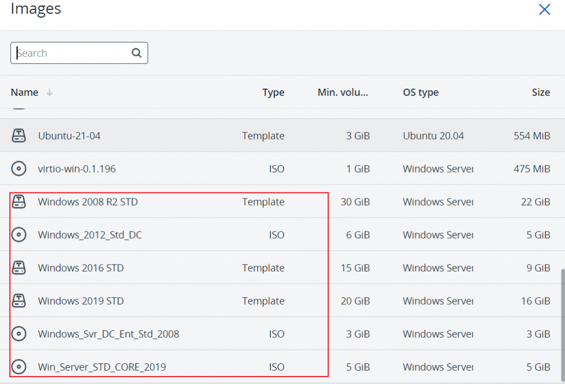Click the 20 GiB minimum volume value
This screenshot has width=565, height=392.
tap(355, 301)
